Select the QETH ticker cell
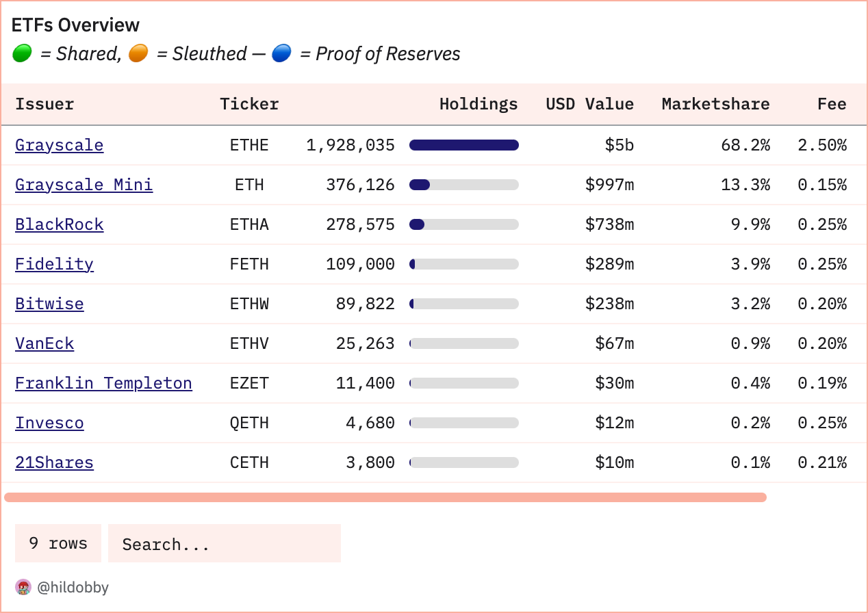The width and height of the screenshot is (868, 613). click(x=249, y=423)
